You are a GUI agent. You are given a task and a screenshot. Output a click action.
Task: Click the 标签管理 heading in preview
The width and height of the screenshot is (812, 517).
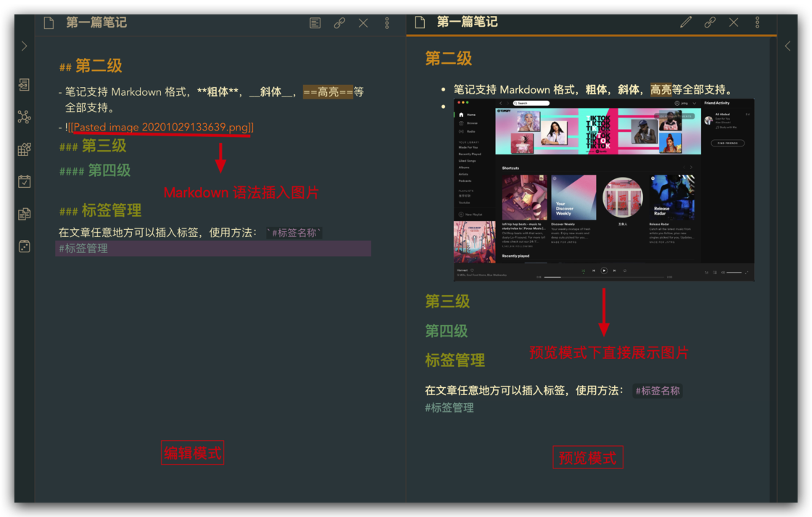click(455, 360)
